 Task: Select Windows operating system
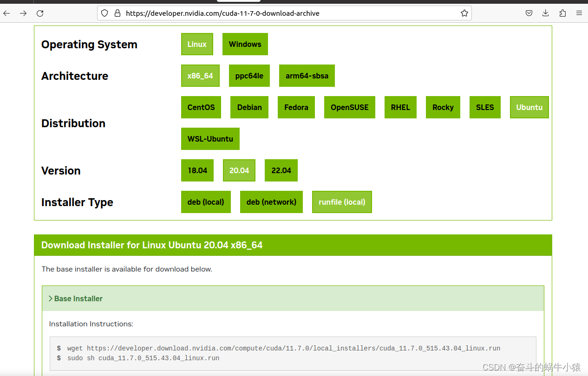(245, 44)
